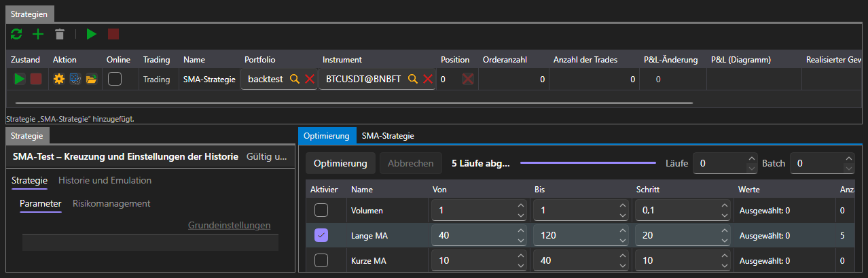Uncheck the Lange MA parameter checkbox
The width and height of the screenshot is (868, 278).
coord(321,235)
